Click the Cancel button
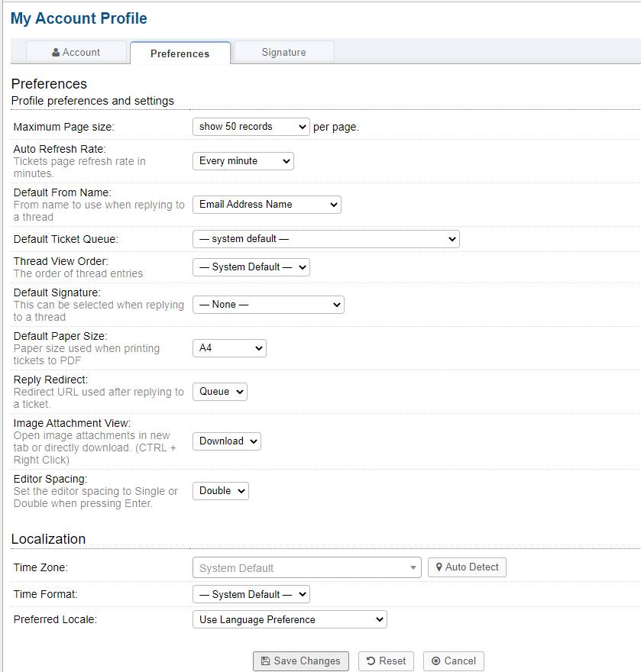 point(453,661)
